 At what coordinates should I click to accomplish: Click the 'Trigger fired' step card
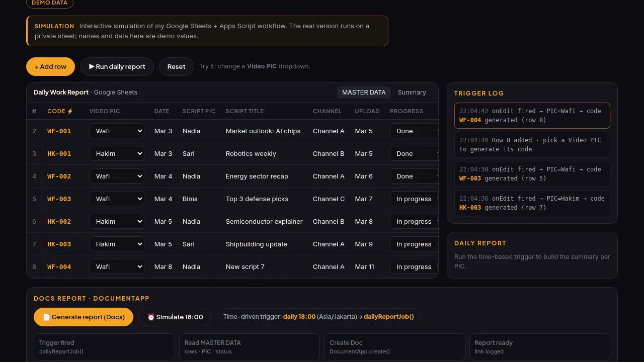(x=104, y=347)
